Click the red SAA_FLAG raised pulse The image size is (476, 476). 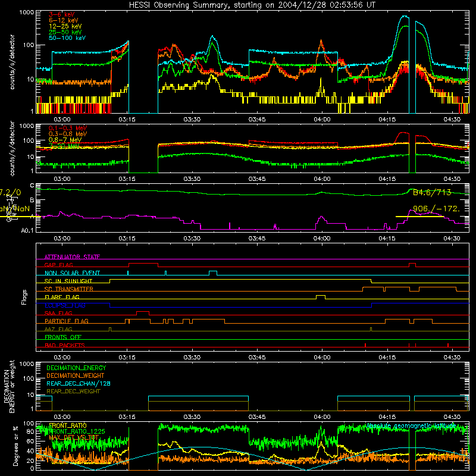pos(143,314)
